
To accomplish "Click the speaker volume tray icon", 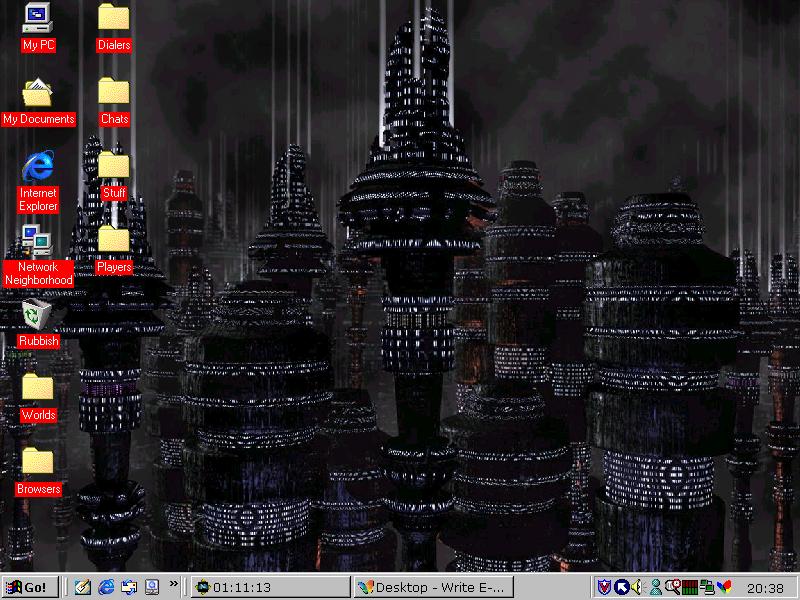I will pos(636,587).
